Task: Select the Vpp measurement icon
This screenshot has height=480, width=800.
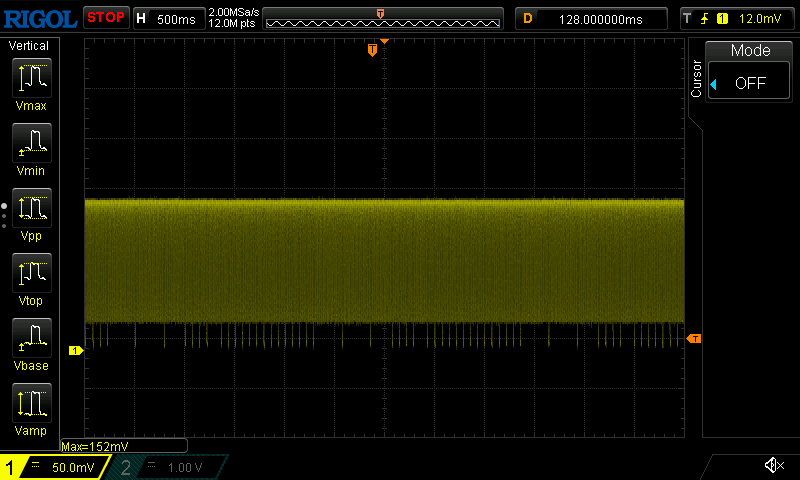Action: [32, 208]
